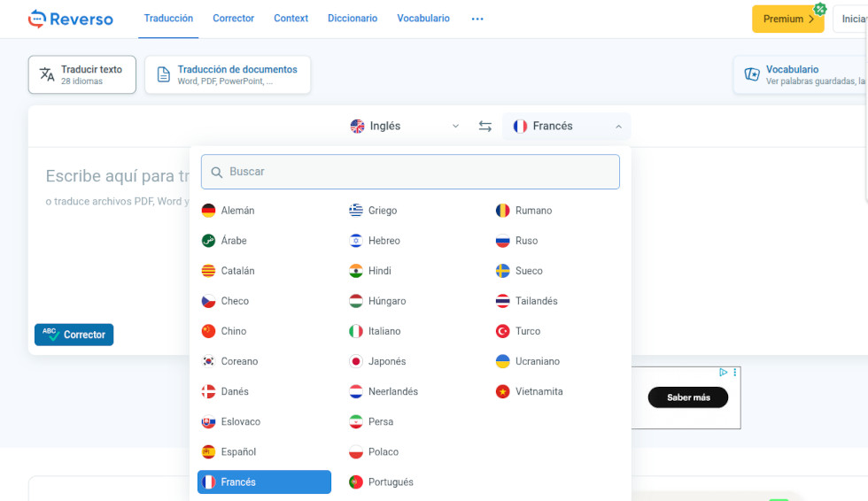Click the yellow Premium button
The image size is (868, 501).
point(787,19)
